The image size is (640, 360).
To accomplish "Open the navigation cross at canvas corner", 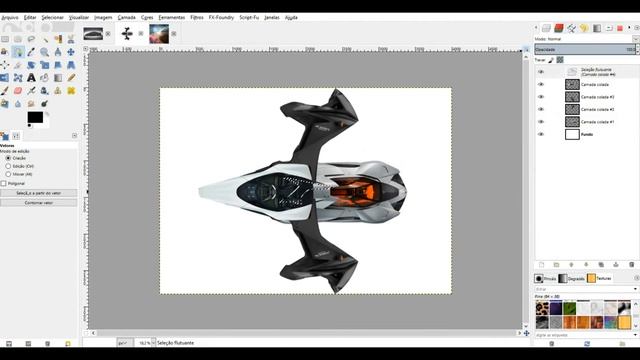I will pyautogui.click(x=527, y=333).
